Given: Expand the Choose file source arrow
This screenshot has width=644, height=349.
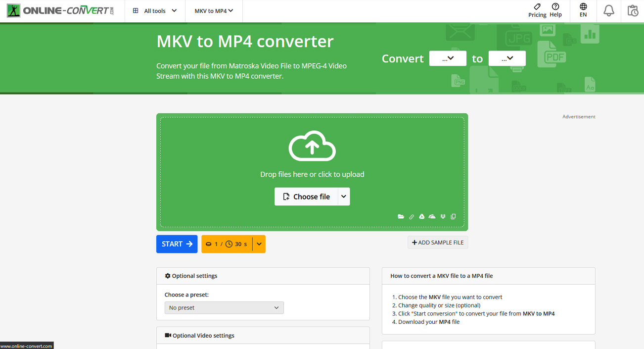Looking at the screenshot, I should (x=344, y=197).
